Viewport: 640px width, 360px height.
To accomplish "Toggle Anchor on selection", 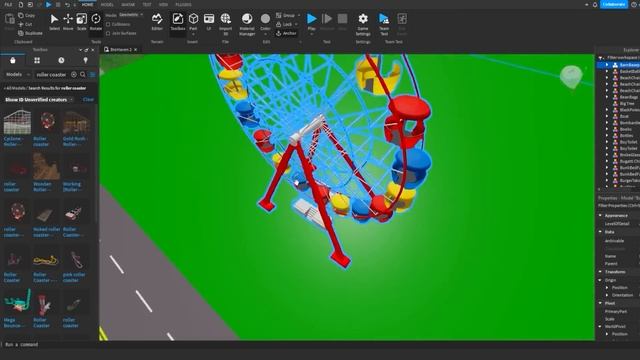I will 286,33.
